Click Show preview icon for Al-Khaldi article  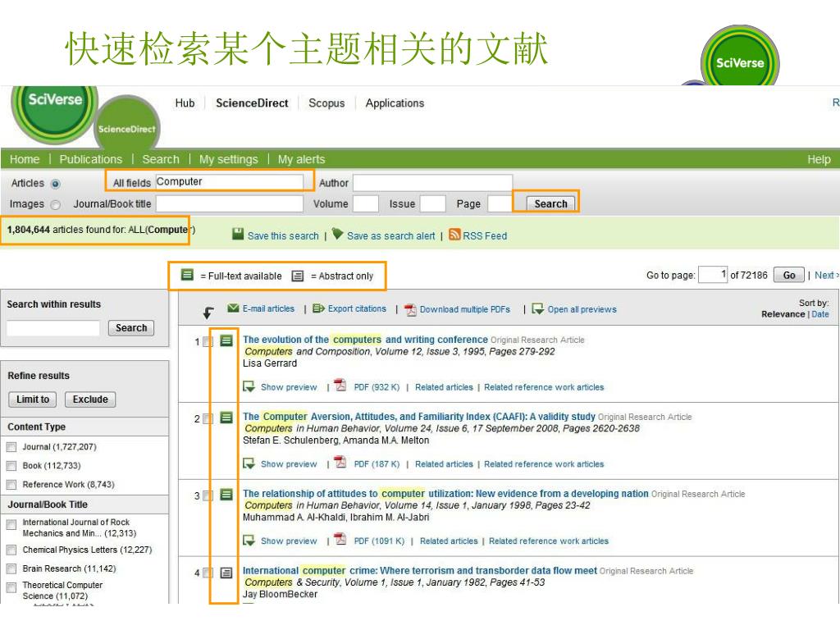click(x=249, y=540)
